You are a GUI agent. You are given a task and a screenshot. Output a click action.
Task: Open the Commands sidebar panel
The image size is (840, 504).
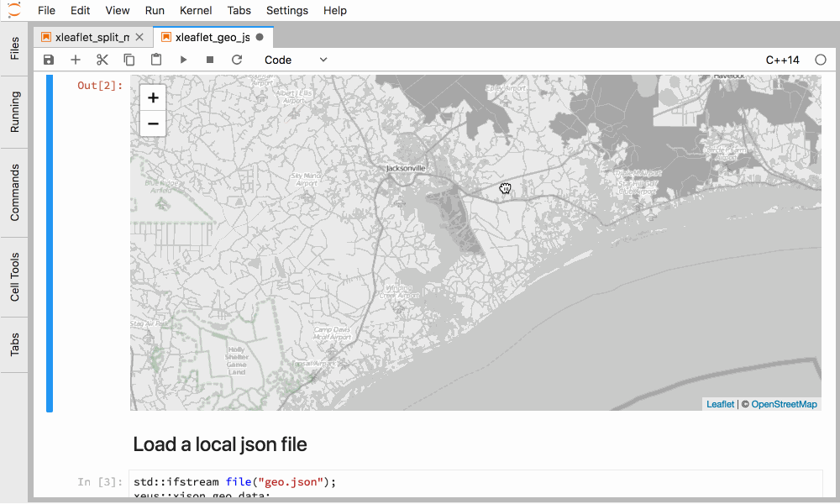14,193
